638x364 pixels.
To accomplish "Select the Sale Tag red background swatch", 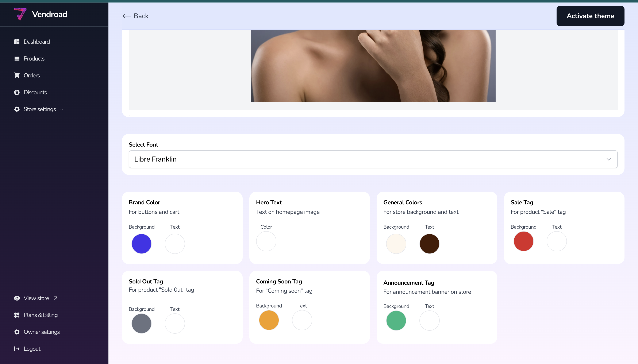I will tap(523, 241).
